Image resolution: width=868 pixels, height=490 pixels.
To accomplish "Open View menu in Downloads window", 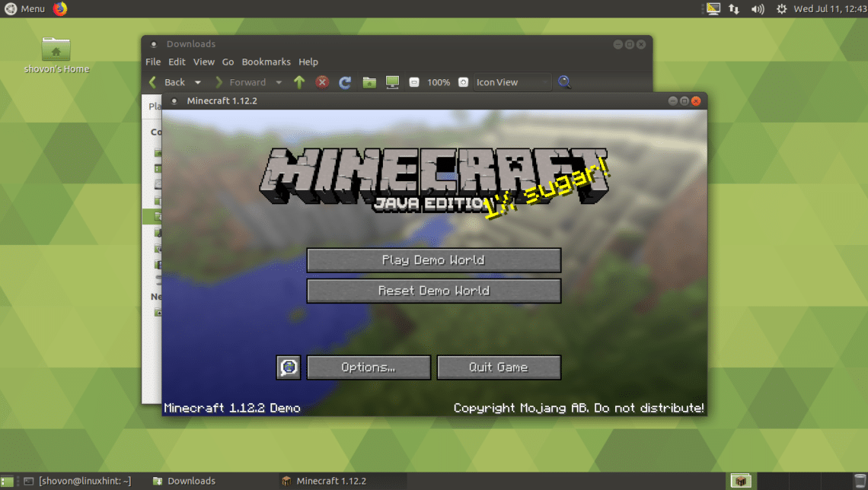I will pos(203,62).
